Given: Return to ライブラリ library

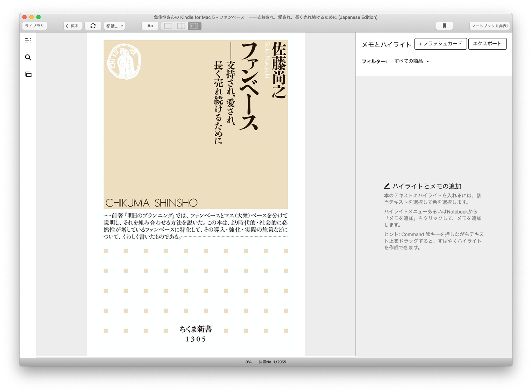Looking at the screenshot, I should tap(35, 26).
